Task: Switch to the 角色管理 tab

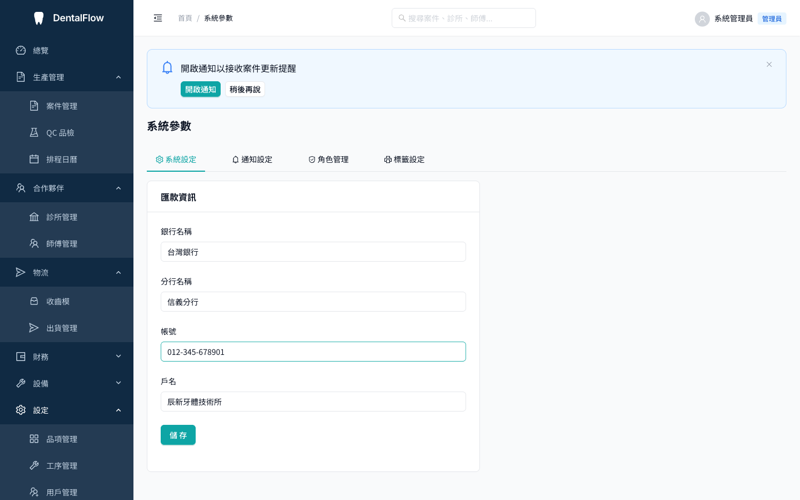Action: 329,159
